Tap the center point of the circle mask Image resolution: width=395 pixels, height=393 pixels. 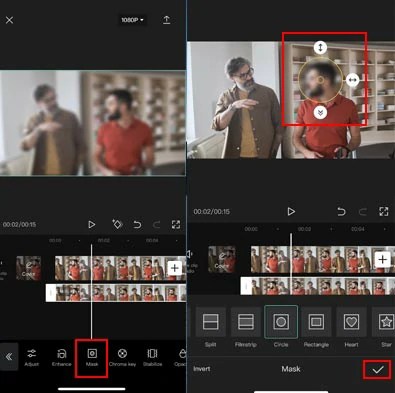click(x=320, y=80)
